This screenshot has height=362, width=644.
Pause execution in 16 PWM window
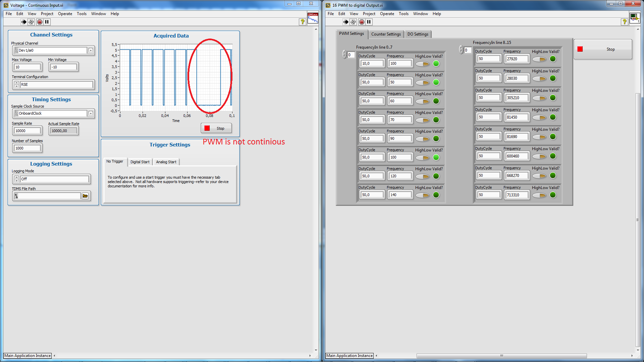click(x=369, y=22)
